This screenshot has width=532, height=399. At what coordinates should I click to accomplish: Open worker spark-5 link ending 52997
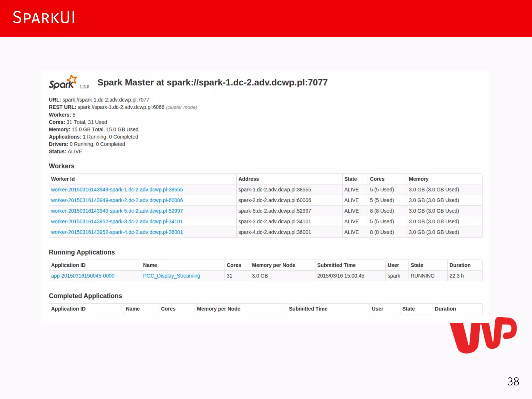click(117, 211)
